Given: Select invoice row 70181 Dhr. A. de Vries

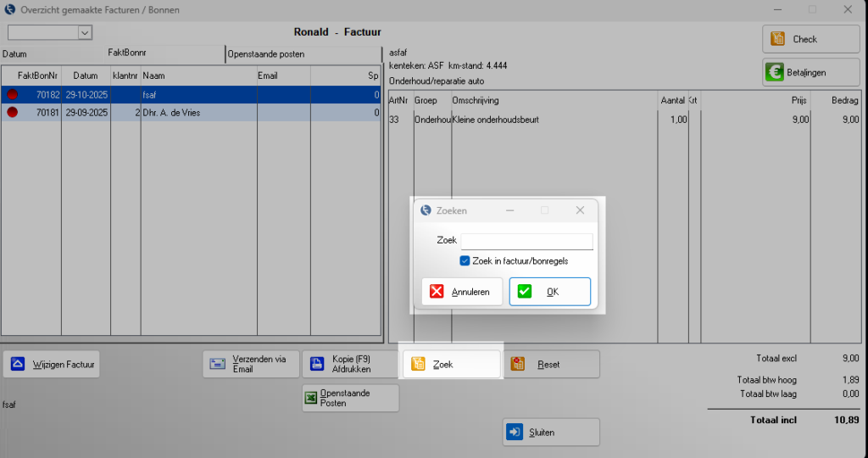Looking at the screenshot, I should pyautogui.click(x=190, y=112).
